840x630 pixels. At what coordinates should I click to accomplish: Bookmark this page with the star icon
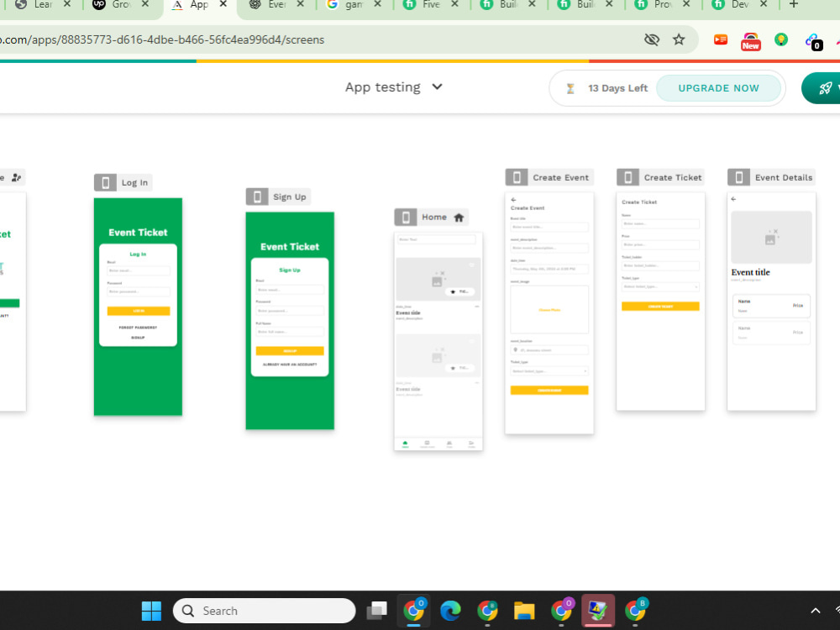tap(679, 39)
